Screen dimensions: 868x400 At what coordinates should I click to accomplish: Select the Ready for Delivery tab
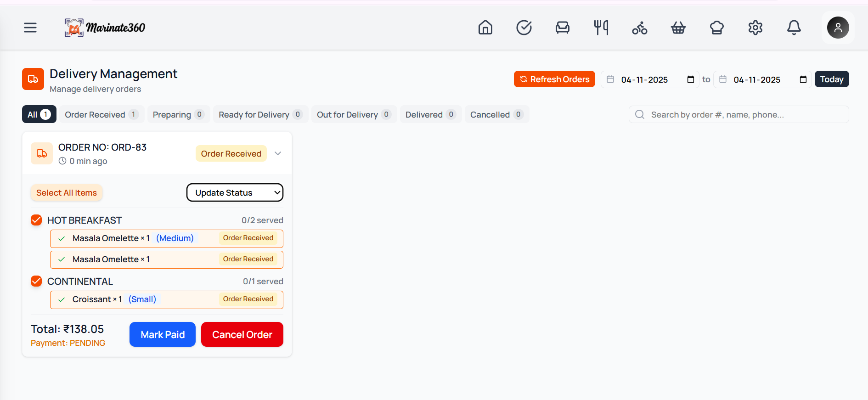point(260,114)
